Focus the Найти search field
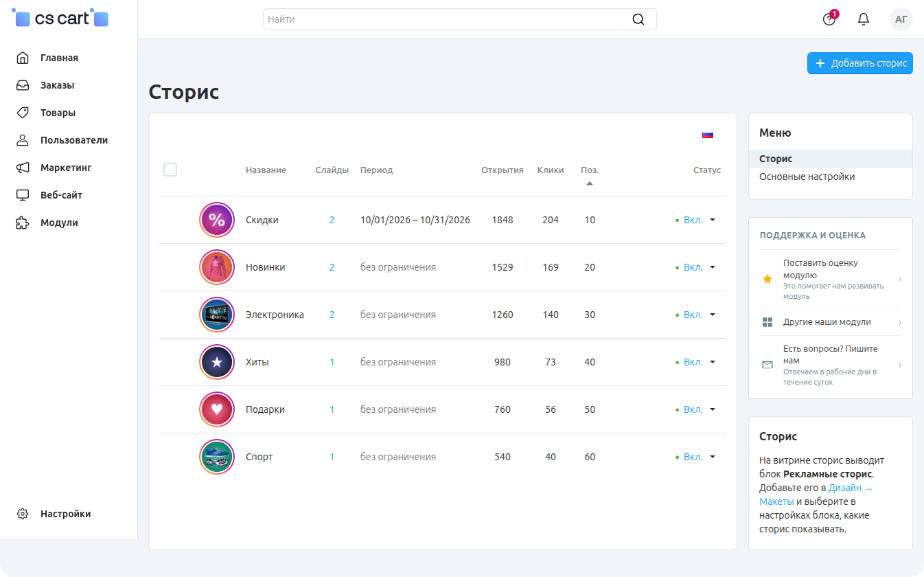This screenshot has height=577, width=924. [x=460, y=19]
